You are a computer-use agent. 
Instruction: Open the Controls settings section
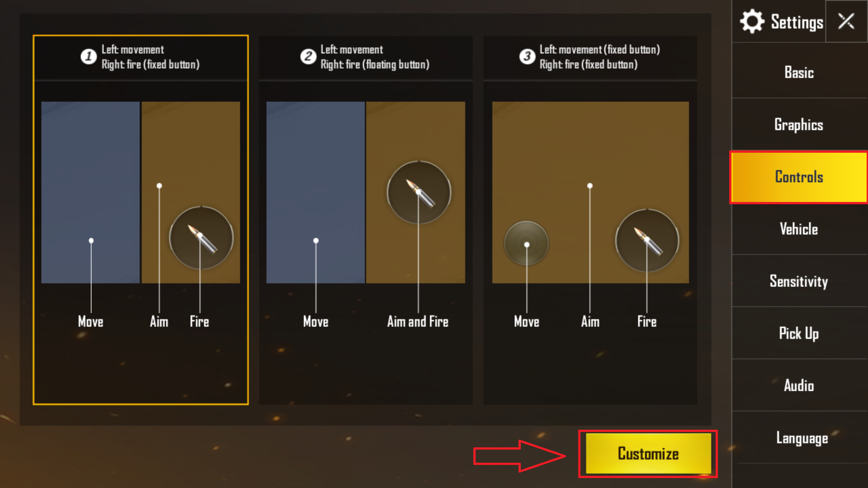click(x=798, y=177)
